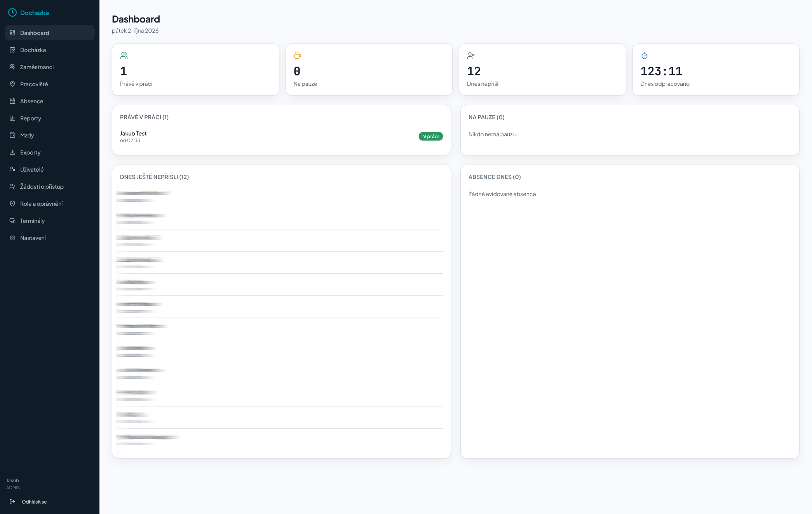Click the DNES JEŠTĚ NEPŘIŠLI (12) heading
812x514 pixels.
pyautogui.click(x=154, y=177)
